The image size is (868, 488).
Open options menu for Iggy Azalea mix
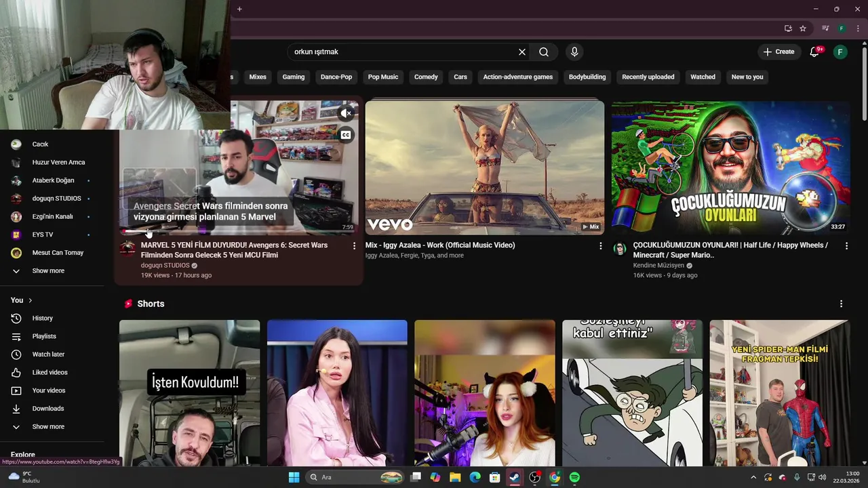(600, 246)
